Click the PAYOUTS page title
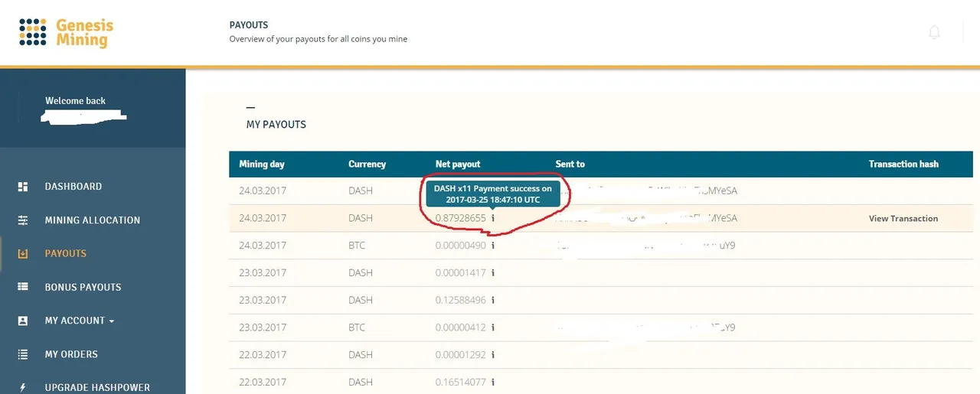Viewport: 980px width, 394px height. (249, 25)
